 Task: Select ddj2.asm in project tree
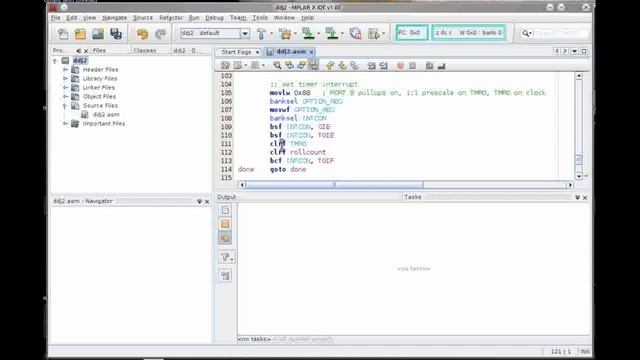coord(106,115)
